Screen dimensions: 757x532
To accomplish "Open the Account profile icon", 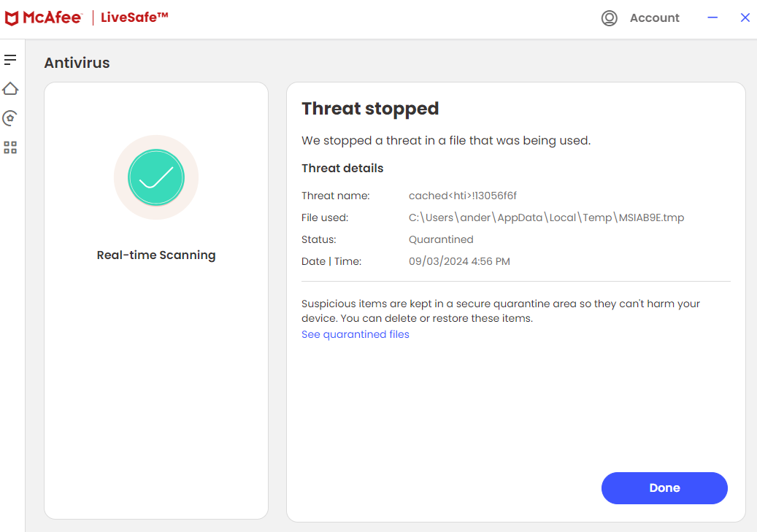I will pos(610,18).
